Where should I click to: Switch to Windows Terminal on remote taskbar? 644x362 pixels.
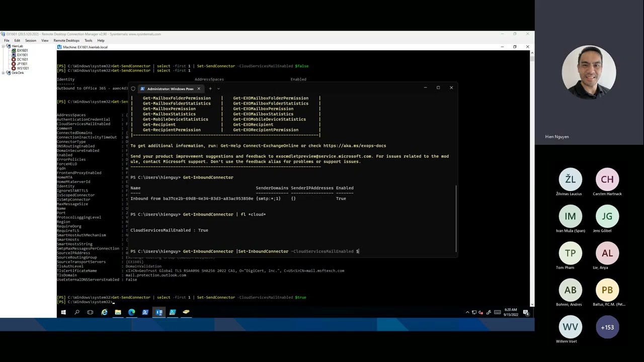[x=173, y=312]
